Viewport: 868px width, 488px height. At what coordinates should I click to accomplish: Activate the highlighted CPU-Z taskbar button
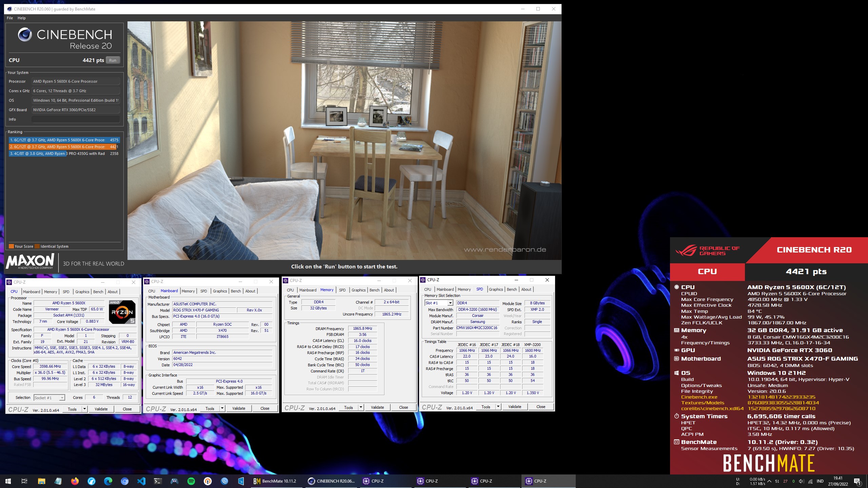click(x=548, y=481)
